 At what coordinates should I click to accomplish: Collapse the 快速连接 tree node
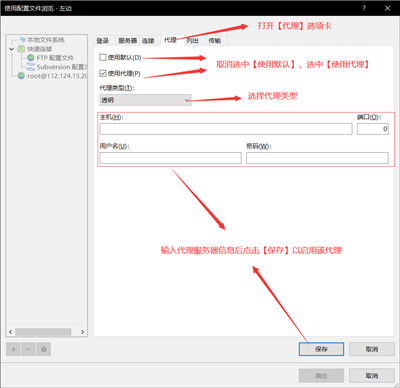(12, 49)
